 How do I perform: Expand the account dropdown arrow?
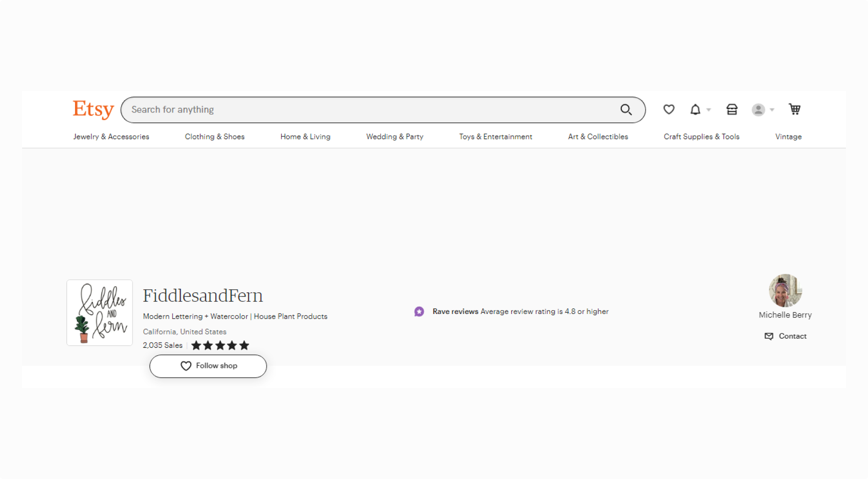click(x=772, y=110)
